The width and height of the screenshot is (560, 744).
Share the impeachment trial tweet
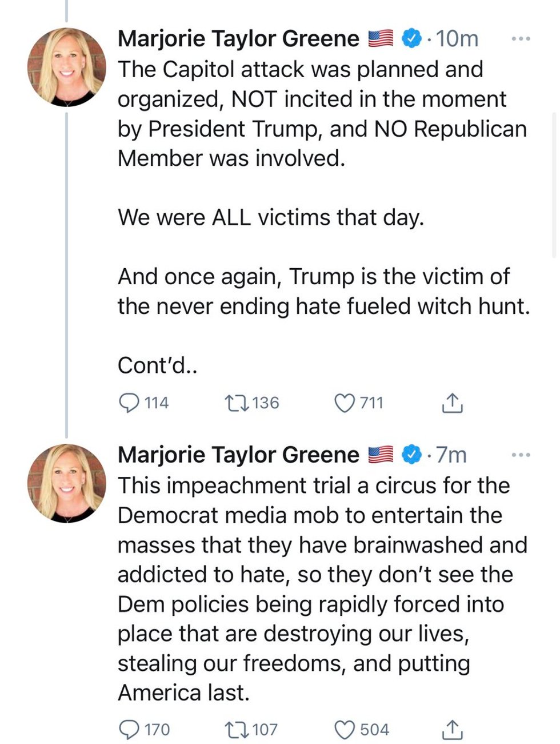[452, 729]
